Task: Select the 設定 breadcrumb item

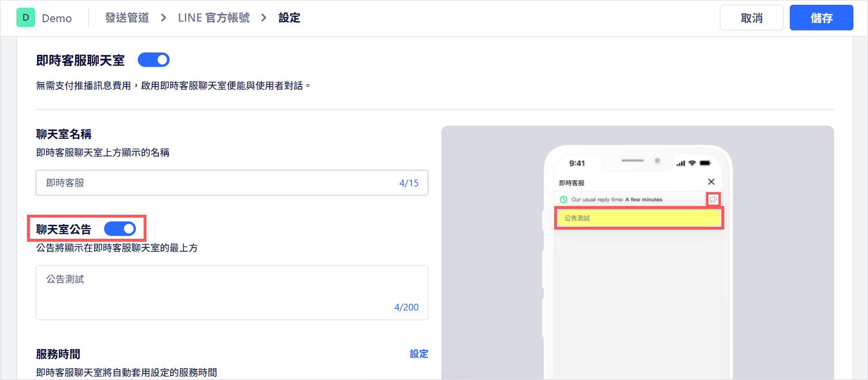Action: (289, 18)
